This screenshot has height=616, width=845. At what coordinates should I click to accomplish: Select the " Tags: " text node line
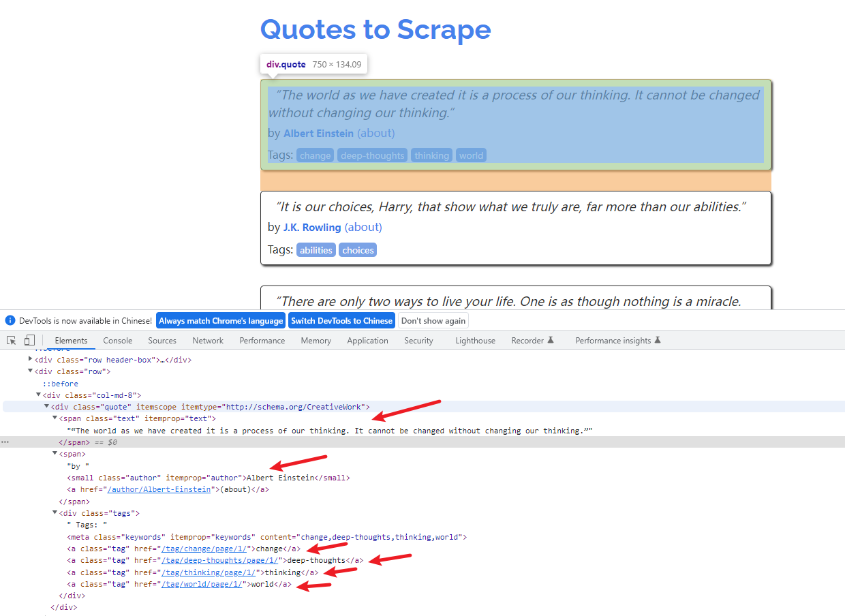87,525
